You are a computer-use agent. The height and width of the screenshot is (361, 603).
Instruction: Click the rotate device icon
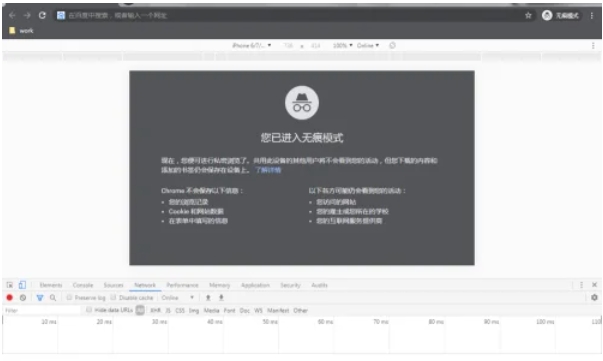(x=392, y=45)
